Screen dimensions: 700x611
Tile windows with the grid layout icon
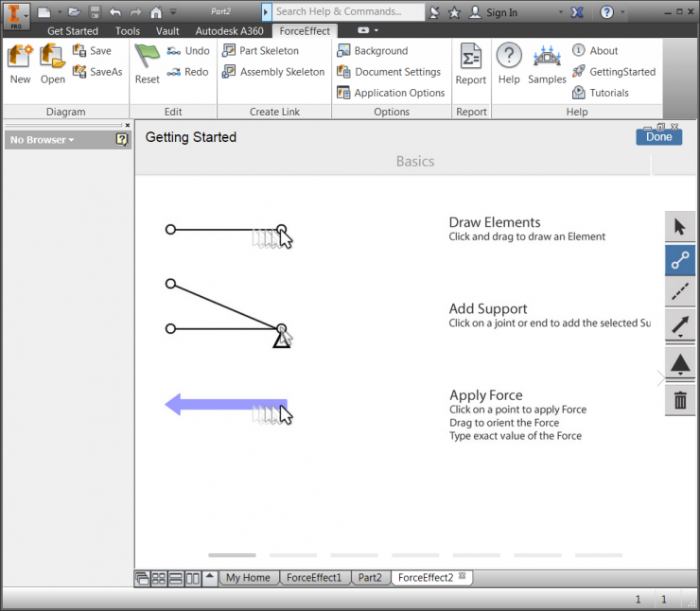coord(159,579)
